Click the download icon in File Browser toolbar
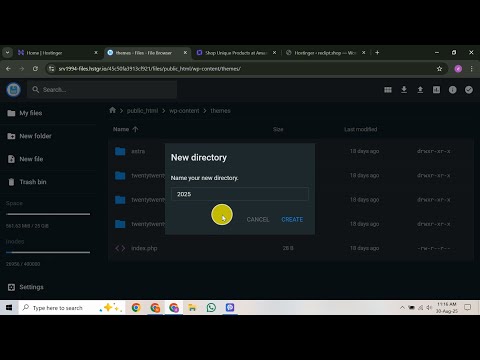Viewport: 480px width, 360px height. (x=404, y=90)
